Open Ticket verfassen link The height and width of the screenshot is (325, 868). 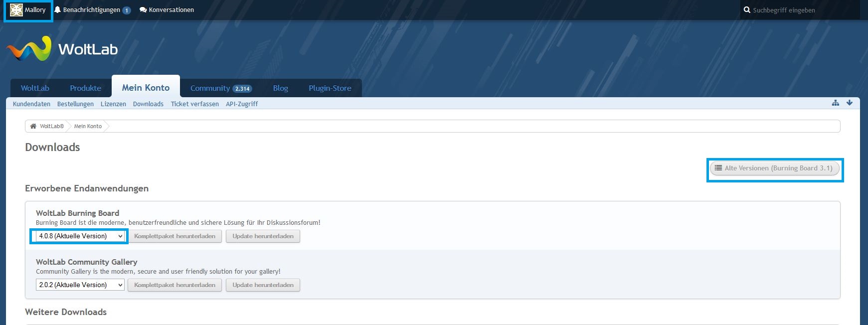194,104
